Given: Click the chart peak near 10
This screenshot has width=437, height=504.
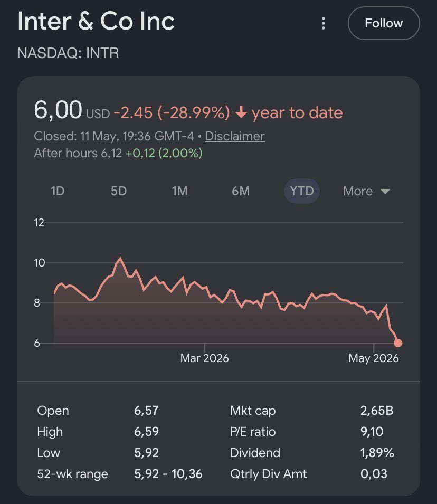Looking at the screenshot, I should pos(120,259).
